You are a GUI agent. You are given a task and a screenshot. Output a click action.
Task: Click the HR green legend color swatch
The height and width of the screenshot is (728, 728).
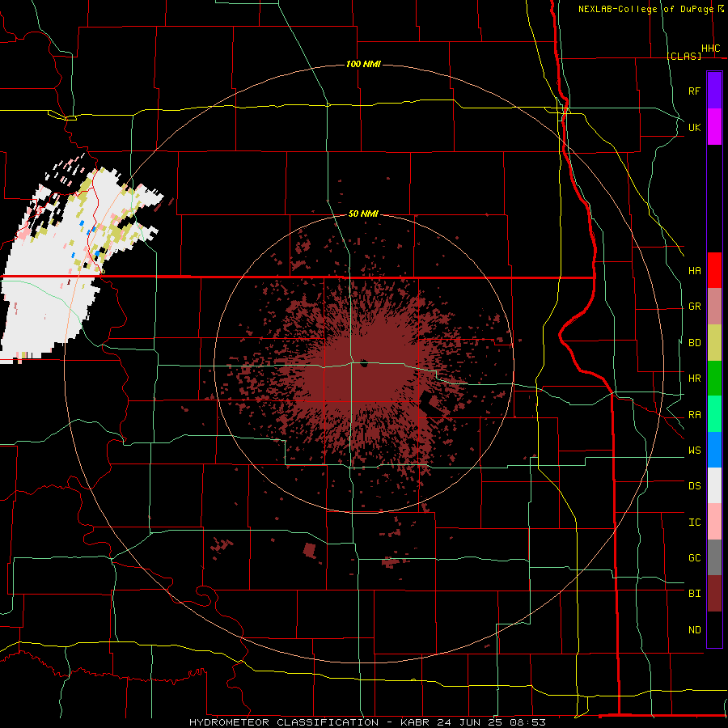714,379
